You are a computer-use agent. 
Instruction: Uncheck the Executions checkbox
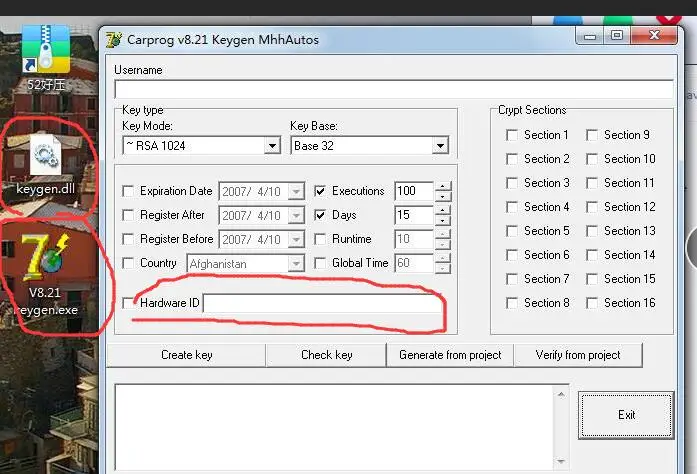click(x=320, y=191)
